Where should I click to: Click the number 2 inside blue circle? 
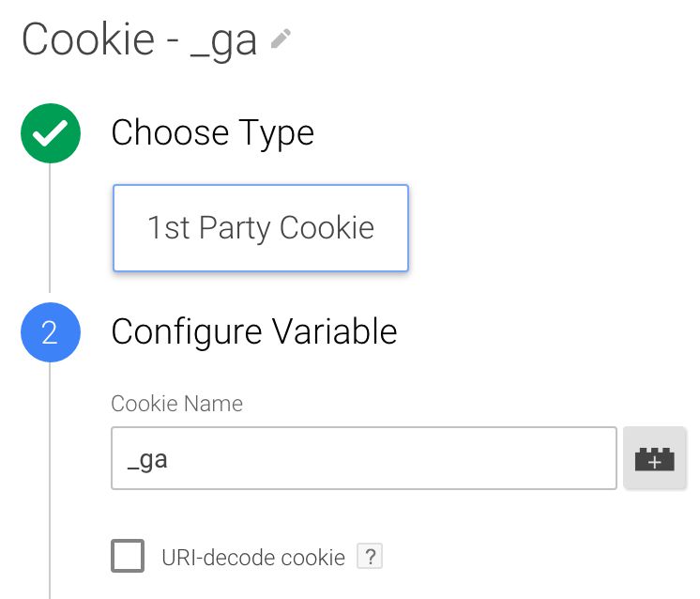point(50,332)
